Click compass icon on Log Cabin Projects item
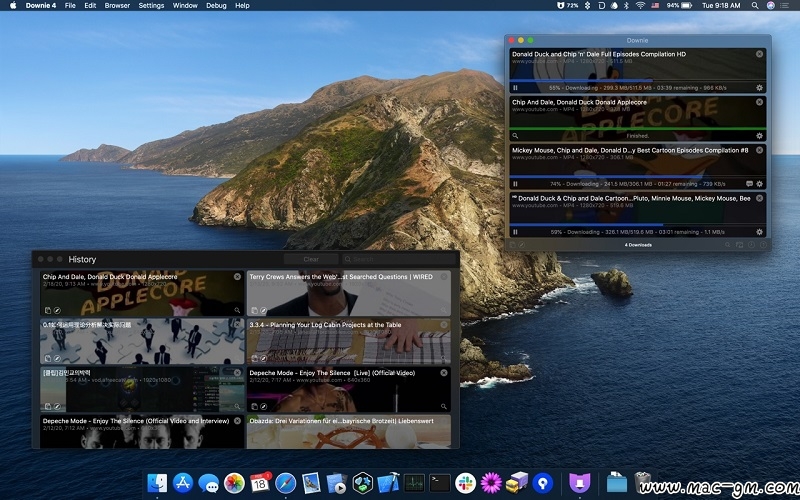Image resolution: width=800 pixels, height=500 pixels. (264, 359)
